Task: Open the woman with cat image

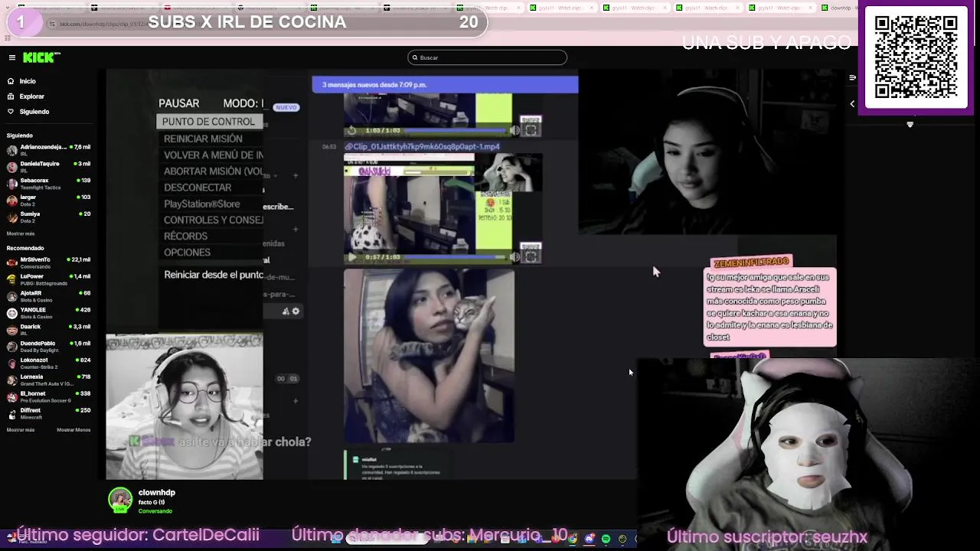Action: click(429, 356)
